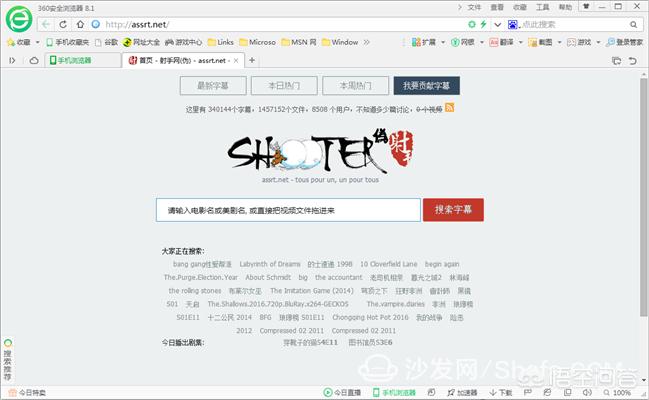Go to the home page icon

[x=80, y=24]
